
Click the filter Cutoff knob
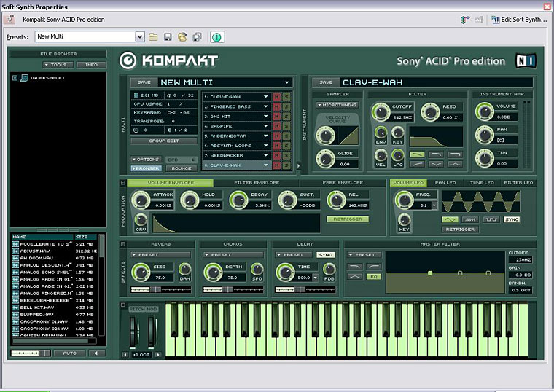click(x=381, y=112)
